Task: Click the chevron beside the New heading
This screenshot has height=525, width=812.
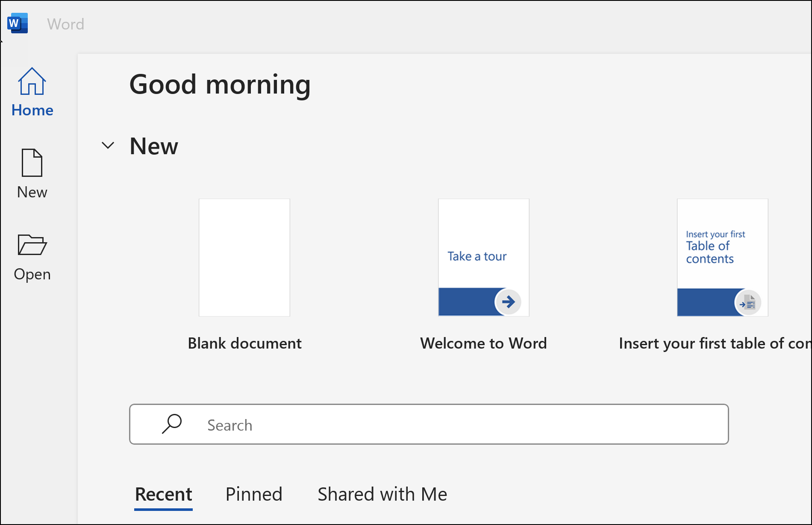Action: tap(108, 146)
